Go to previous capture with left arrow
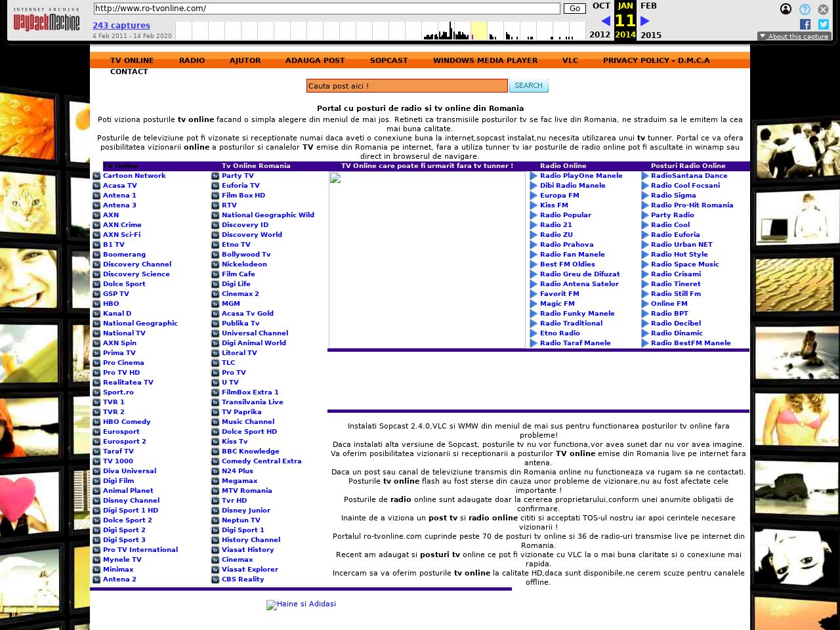840x630 pixels. tap(605, 21)
